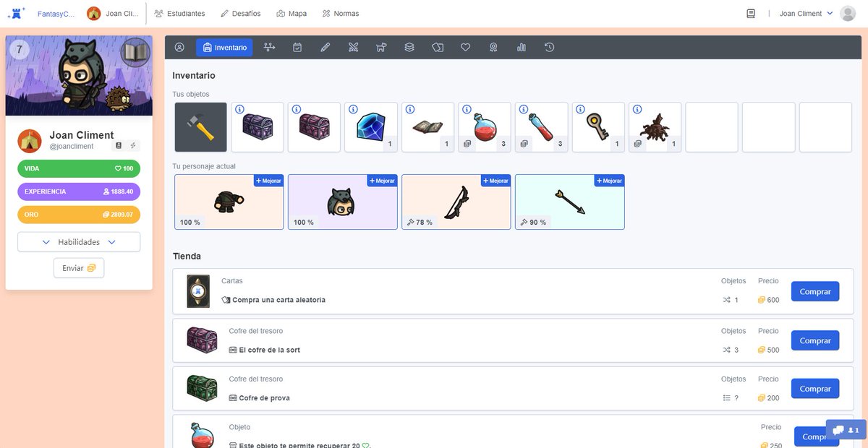Buy a random card for 600
This screenshot has width=868, height=448.
815,292
